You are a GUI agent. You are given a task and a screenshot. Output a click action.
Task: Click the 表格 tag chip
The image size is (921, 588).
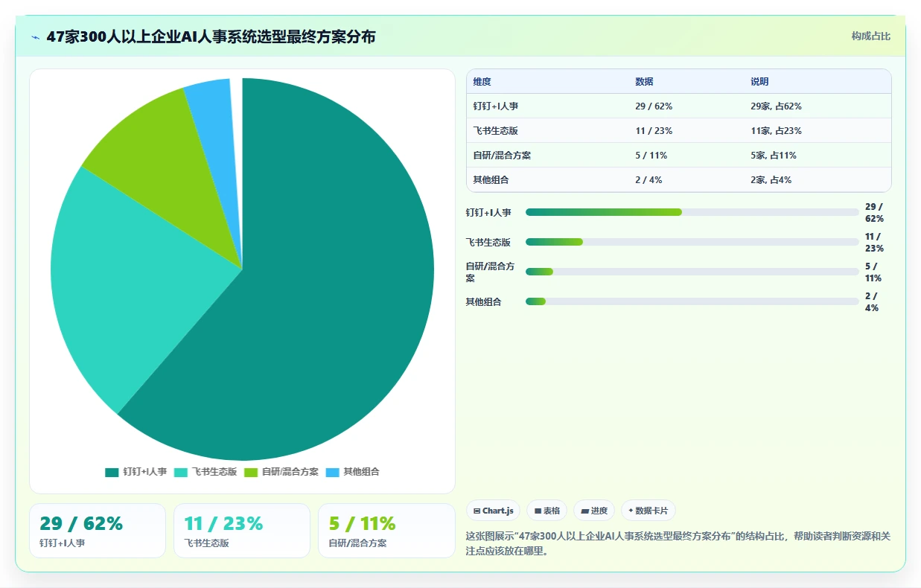(x=546, y=511)
